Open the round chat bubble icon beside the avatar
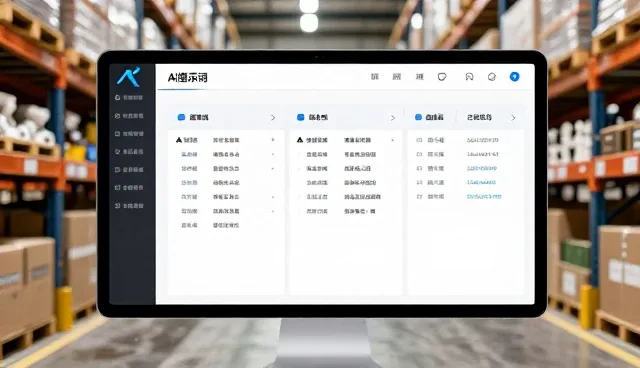 [x=492, y=77]
